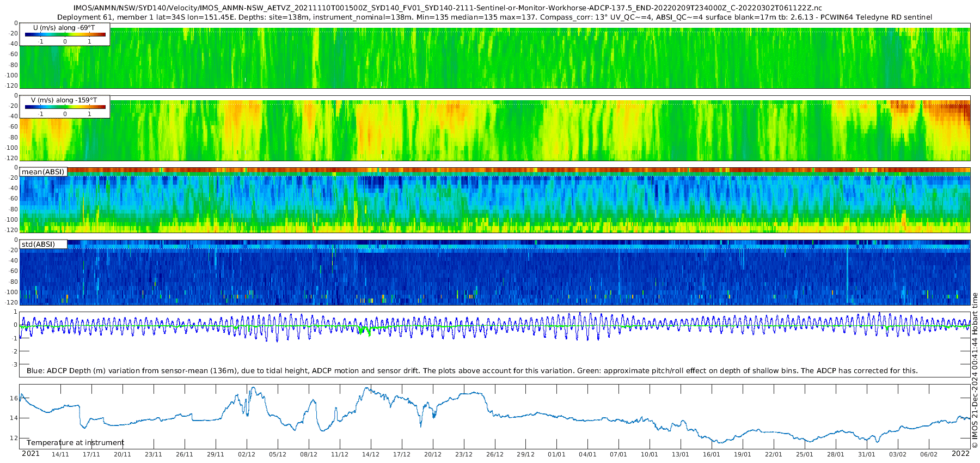Click the IMOS copyright timestamp text
The image size is (980, 463).
click(975, 370)
